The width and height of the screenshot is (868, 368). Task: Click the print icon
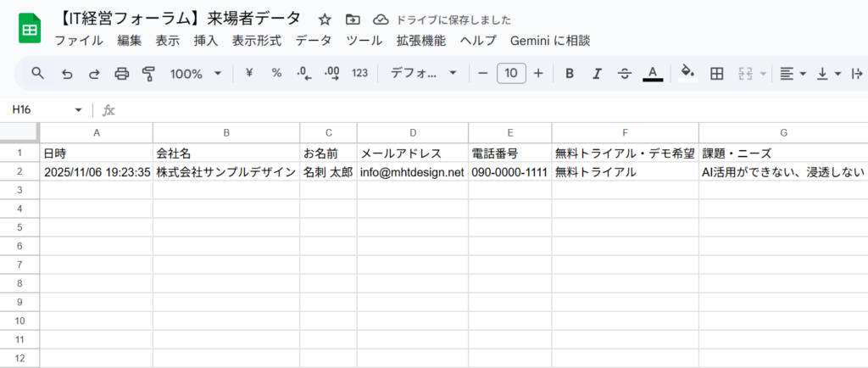click(122, 74)
